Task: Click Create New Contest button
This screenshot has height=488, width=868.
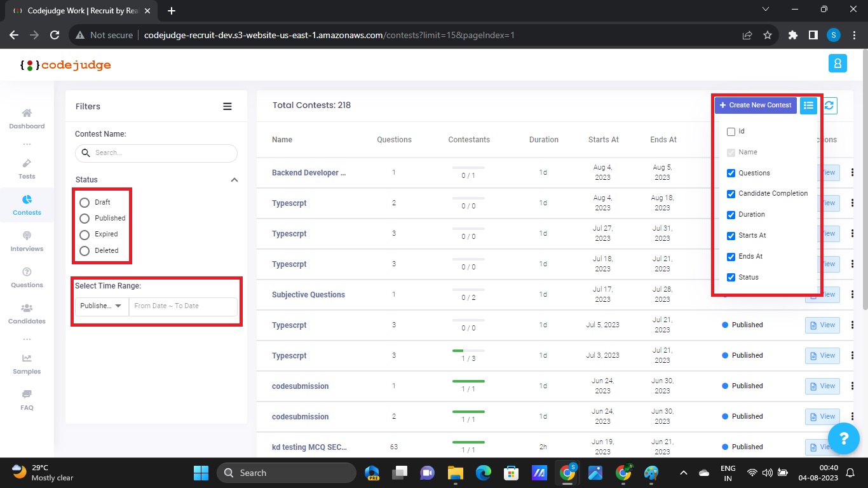Action: point(755,105)
